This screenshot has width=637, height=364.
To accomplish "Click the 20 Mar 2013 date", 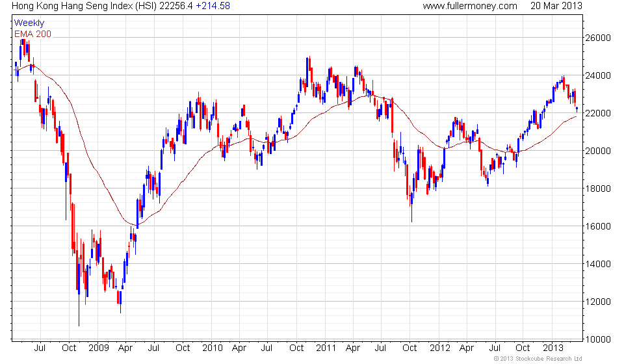I will 556,6.
